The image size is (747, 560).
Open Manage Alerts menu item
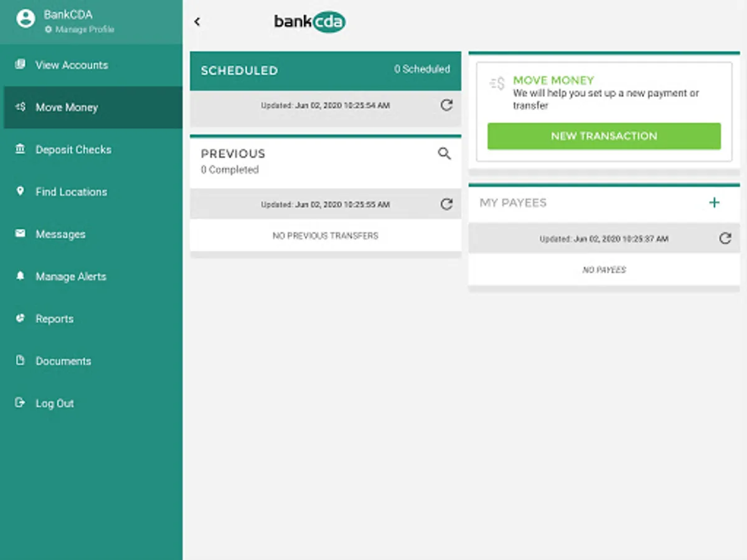92,276
